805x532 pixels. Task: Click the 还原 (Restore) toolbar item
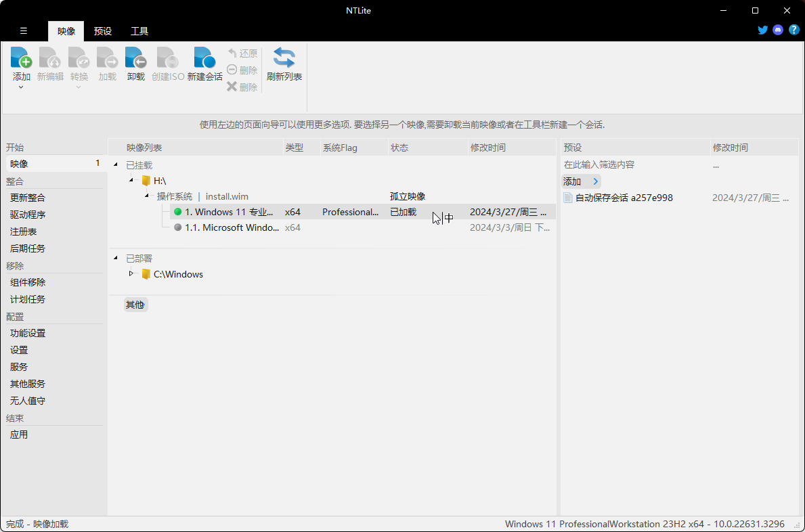[x=242, y=53]
